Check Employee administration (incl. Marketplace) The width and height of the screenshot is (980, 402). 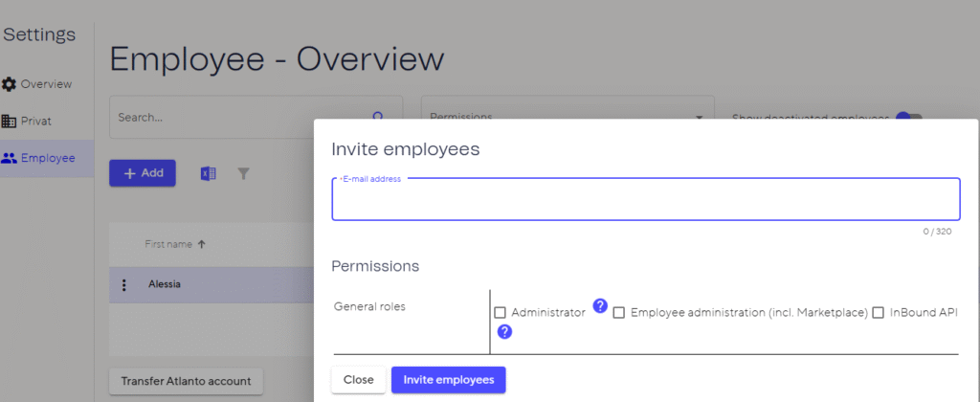(x=619, y=313)
